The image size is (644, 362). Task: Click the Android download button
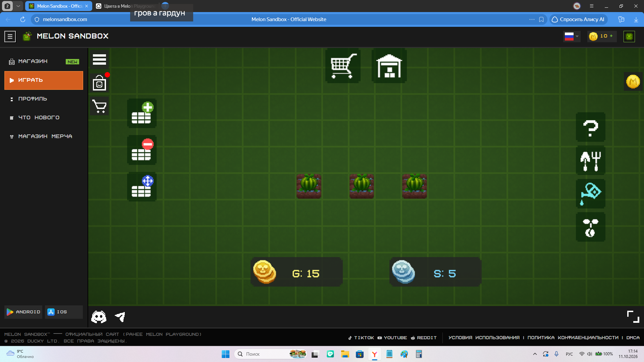23,312
